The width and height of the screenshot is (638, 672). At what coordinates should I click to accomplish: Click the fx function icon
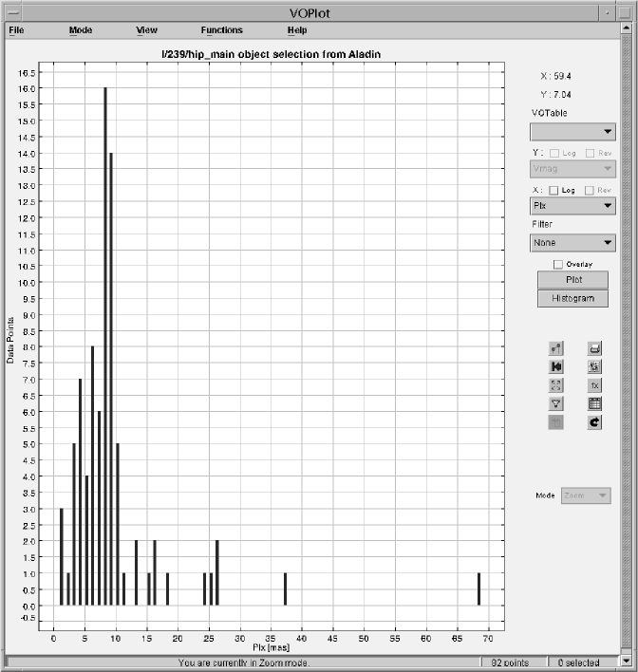tap(594, 385)
